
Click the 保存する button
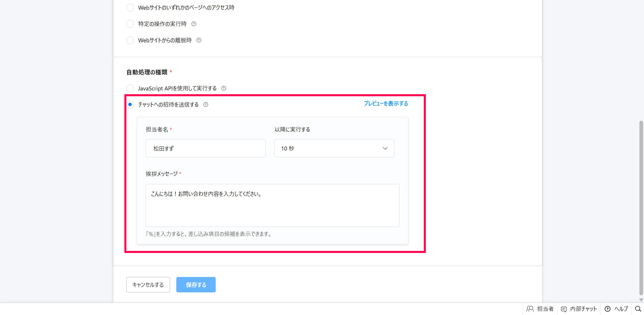click(196, 285)
